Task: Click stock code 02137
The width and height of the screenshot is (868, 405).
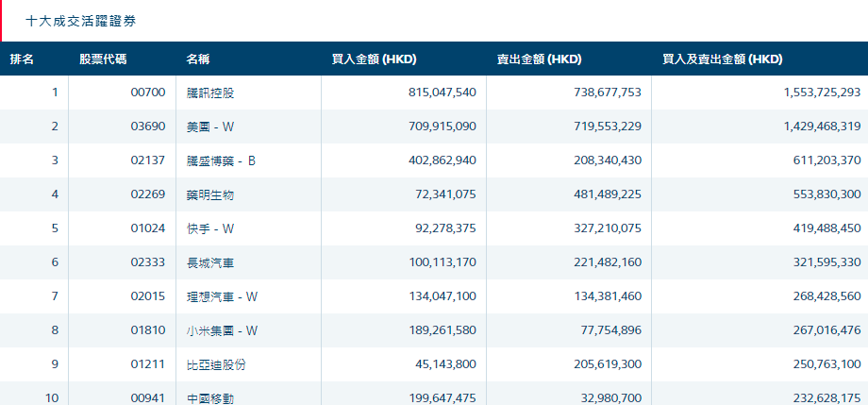Action: coord(148,160)
